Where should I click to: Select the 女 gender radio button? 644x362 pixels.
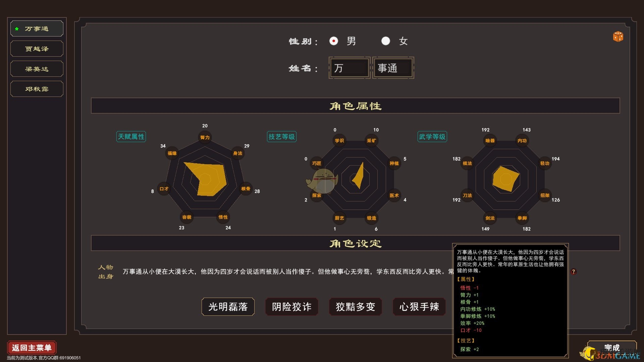pos(386,41)
